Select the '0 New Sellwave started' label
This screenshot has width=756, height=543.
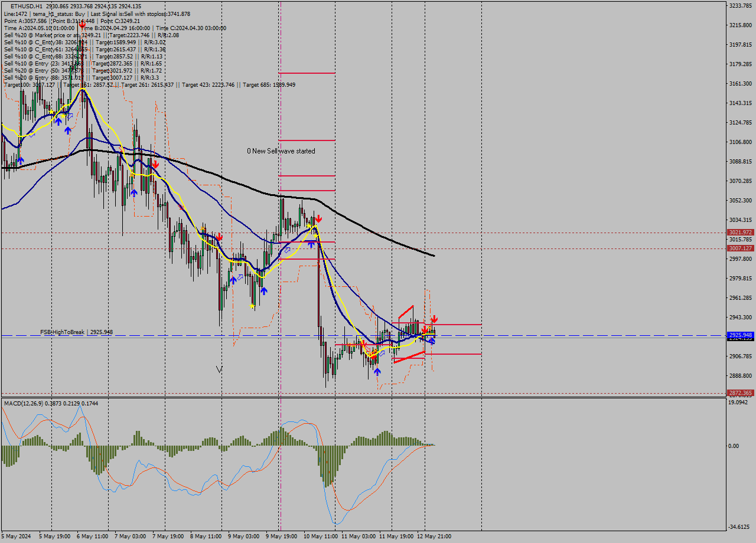click(x=281, y=151)
